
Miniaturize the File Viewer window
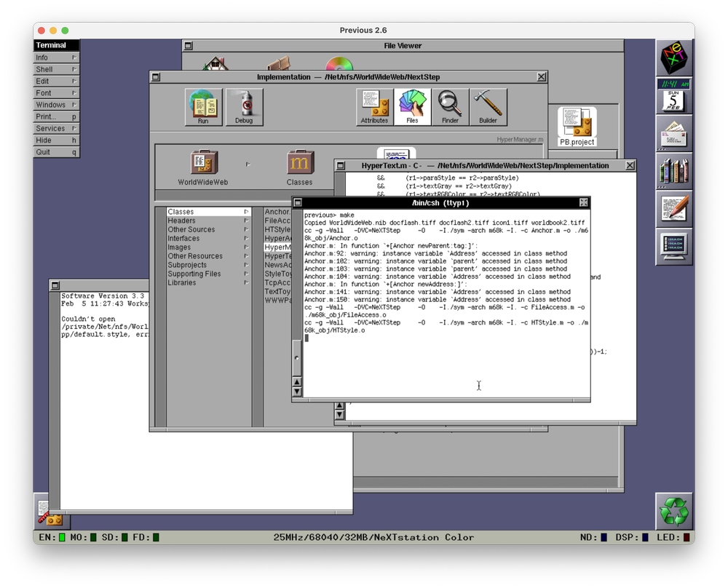[188, 45]
